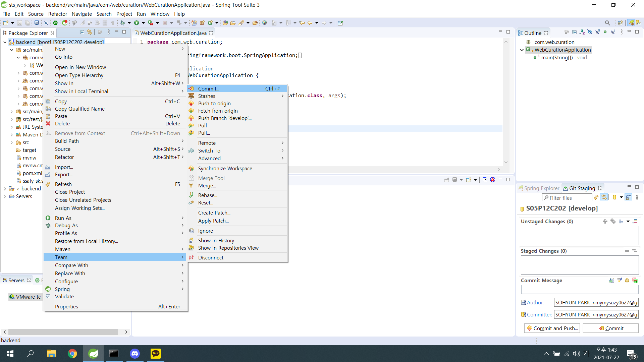Click stage all unstaged changes icon
This screenshot has height=362, width=644.
[x=613, y=221]
